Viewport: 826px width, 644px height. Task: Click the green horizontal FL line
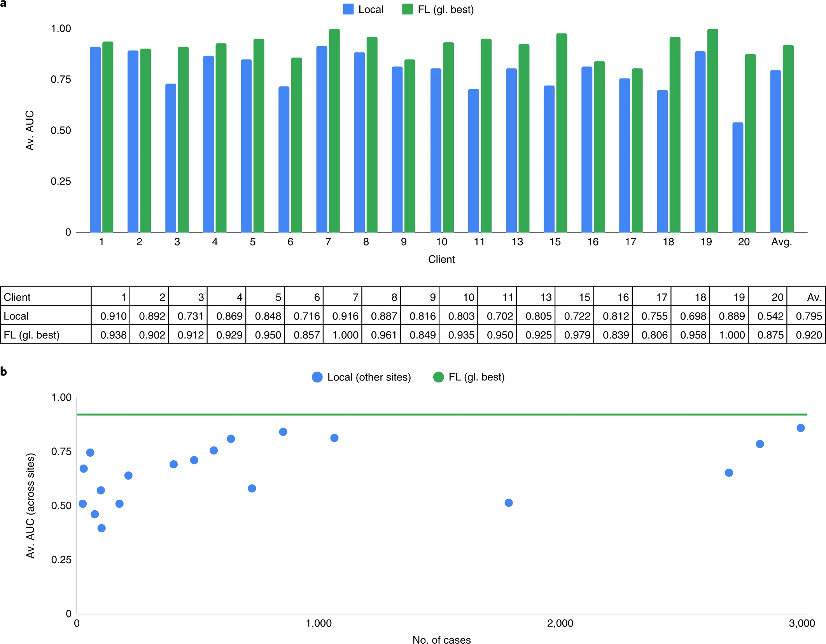pos(442,415)
